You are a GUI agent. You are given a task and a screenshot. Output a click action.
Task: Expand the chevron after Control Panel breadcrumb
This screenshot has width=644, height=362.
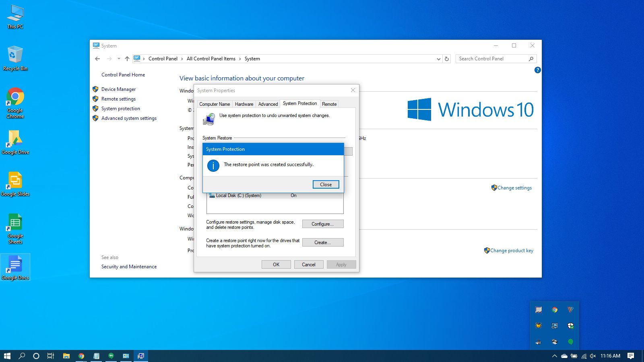[x=182, y=59]
